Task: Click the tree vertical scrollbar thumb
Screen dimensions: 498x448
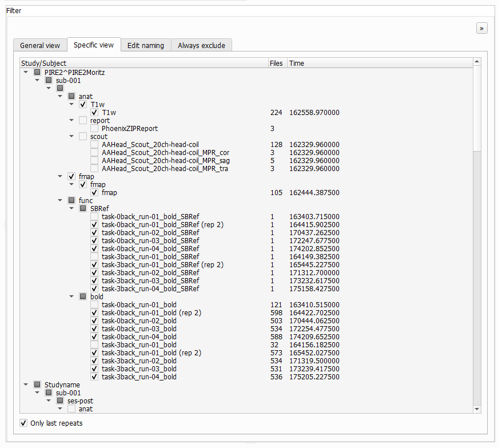Action: pos(477,108)
